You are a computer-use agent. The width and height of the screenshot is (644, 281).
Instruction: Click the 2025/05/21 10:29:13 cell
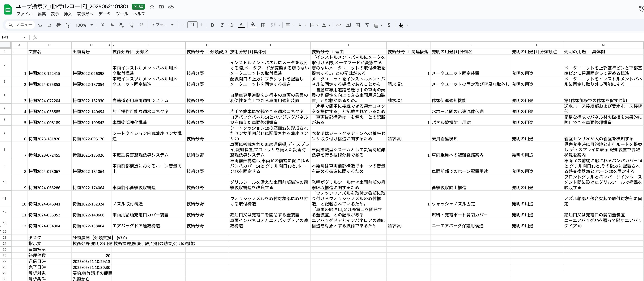click(x=91, y=261)
